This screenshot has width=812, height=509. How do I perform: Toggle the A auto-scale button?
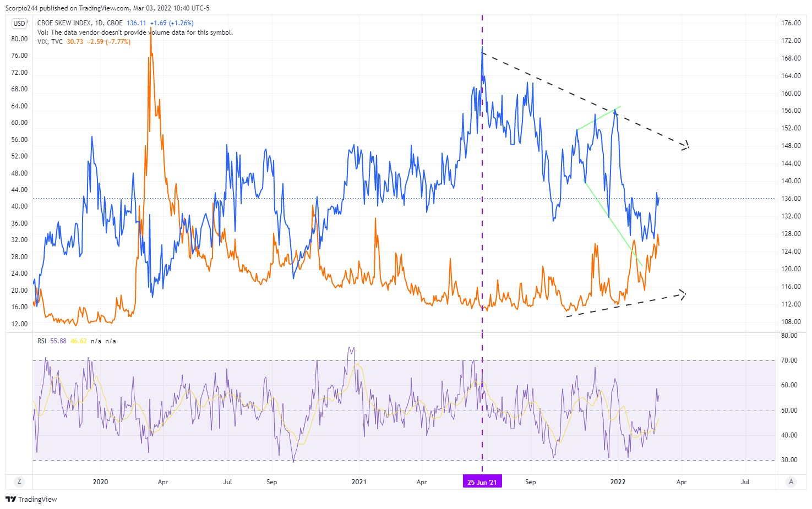pyautogui.click(x=791, y=481)
